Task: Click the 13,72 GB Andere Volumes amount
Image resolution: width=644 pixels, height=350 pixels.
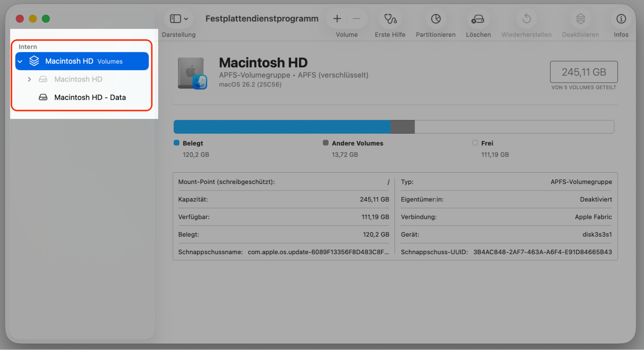Action: (x=345, y=155)
